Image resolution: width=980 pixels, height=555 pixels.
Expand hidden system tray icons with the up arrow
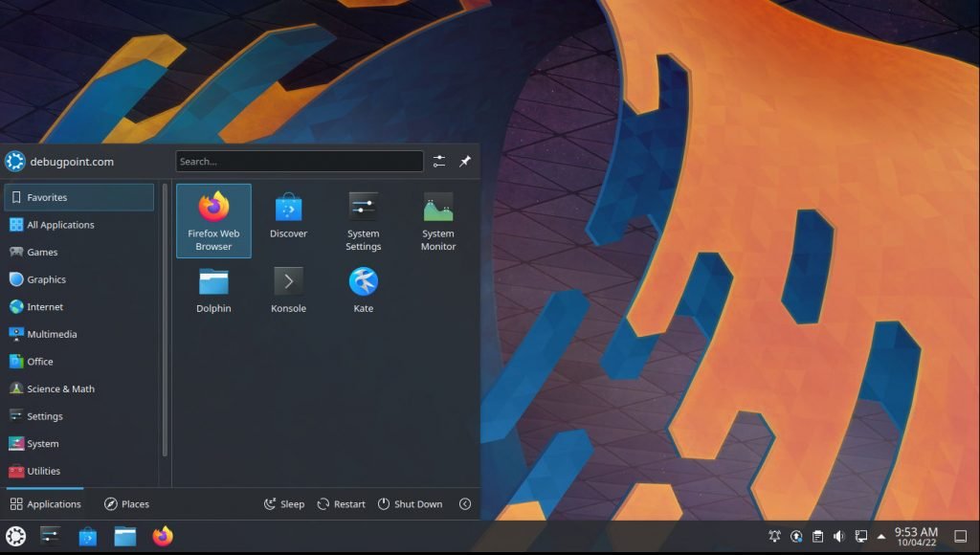tap(881, 537)
